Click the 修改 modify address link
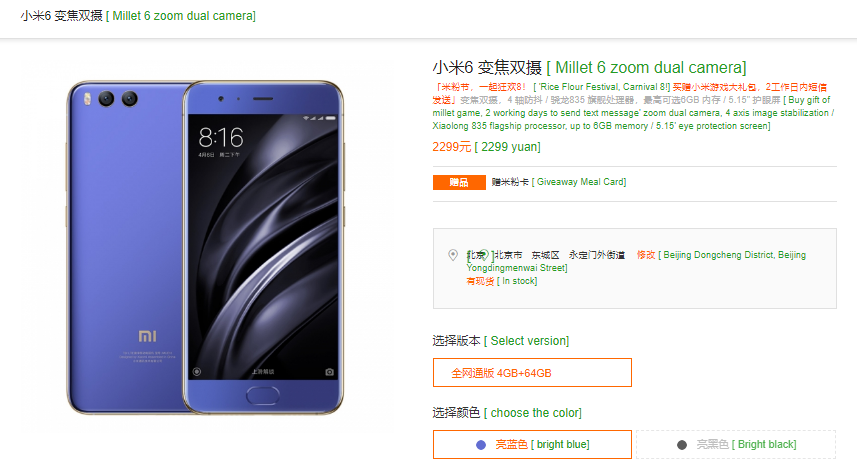Screen dimensions: 857x470 tap(645, 255)
